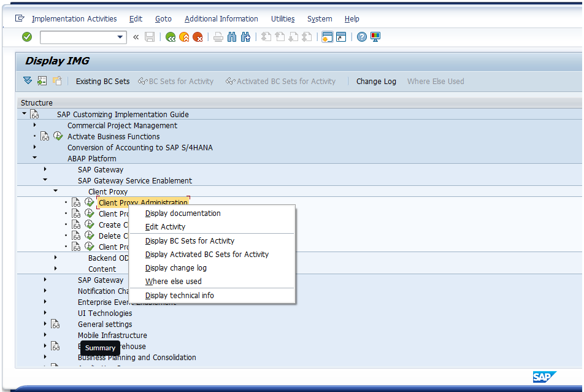This screenshot has height=392, width=584.
Task: Click the session menu icon in menu bar
Action: pyautogui.click(x=20, y=18)
